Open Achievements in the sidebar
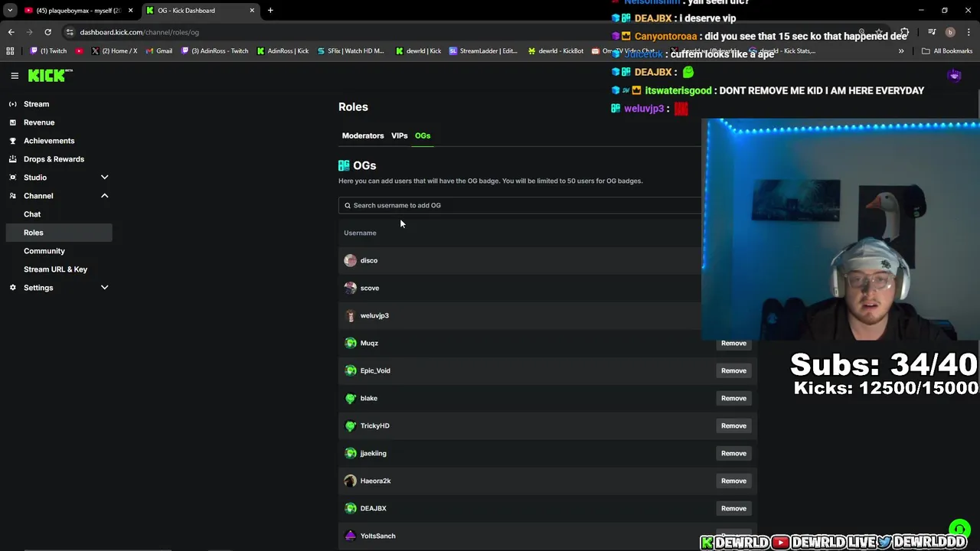Screen dimensions: 980x551 point(49,141)
